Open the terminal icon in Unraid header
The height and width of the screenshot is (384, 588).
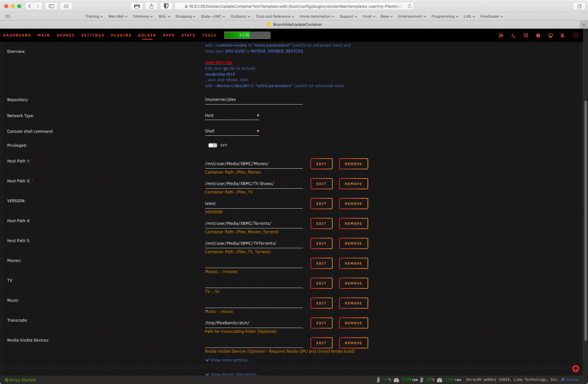pos(513,35)
